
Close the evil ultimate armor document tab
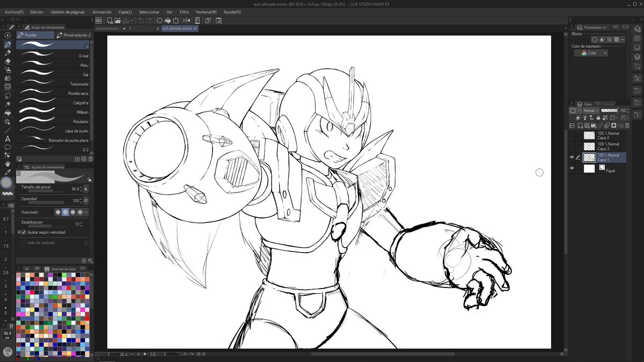pyautogui.click(x=195, y=28)
